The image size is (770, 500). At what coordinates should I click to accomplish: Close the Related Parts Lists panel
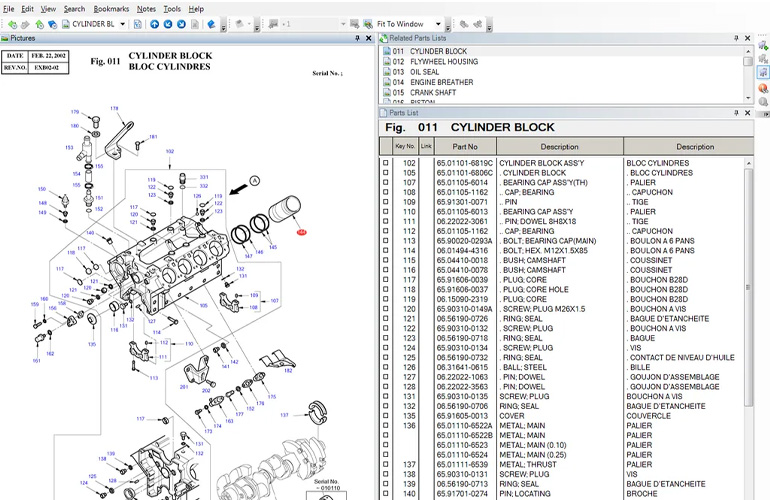(x=747, y=38)
